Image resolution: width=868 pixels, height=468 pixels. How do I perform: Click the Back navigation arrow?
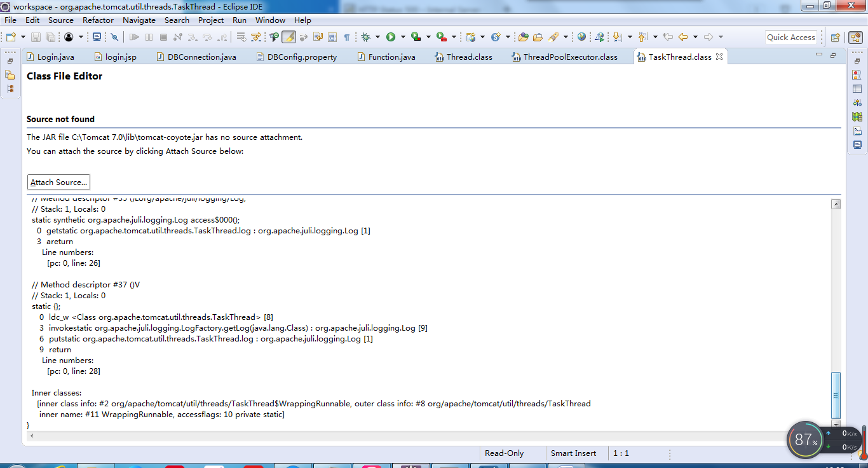[x=683, y=37]
